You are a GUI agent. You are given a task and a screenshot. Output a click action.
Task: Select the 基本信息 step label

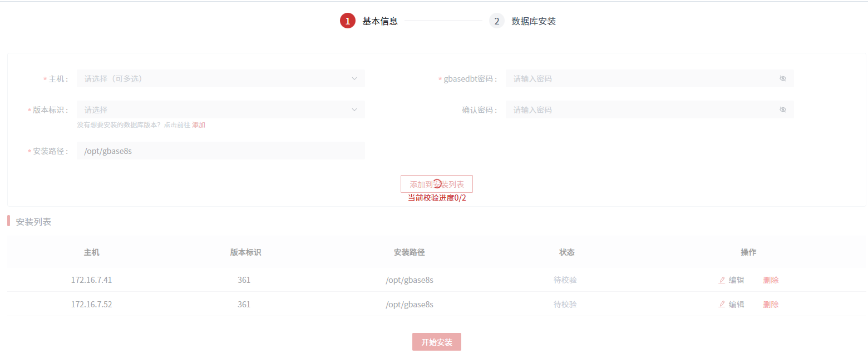[380, 22]
